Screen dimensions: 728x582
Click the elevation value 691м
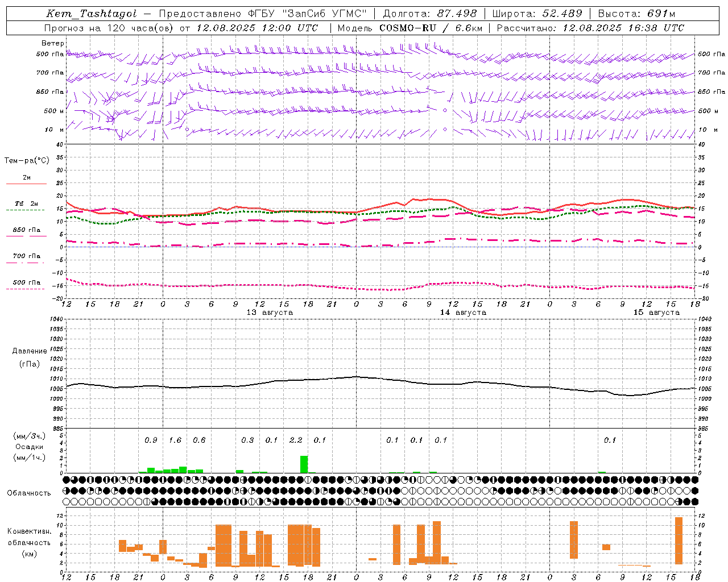click(661, 14)
